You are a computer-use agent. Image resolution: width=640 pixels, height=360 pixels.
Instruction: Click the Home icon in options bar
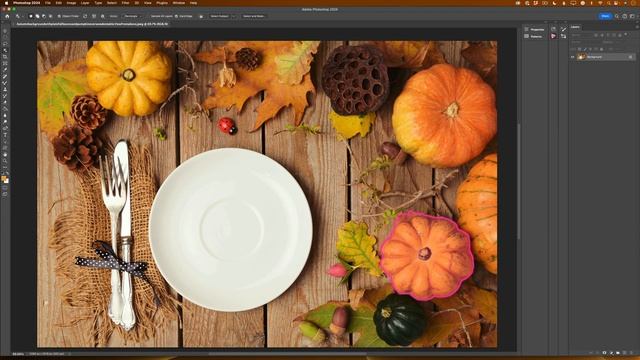coord(7,16)
